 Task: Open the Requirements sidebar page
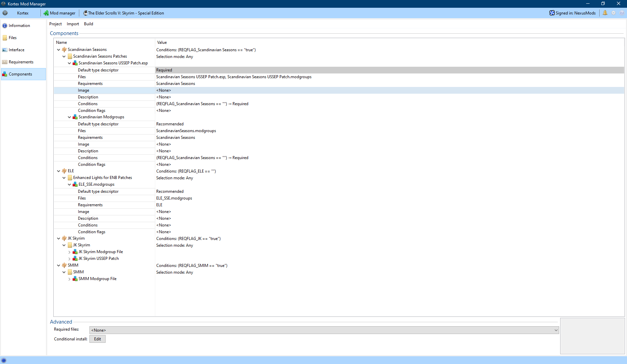pos(21,62)
